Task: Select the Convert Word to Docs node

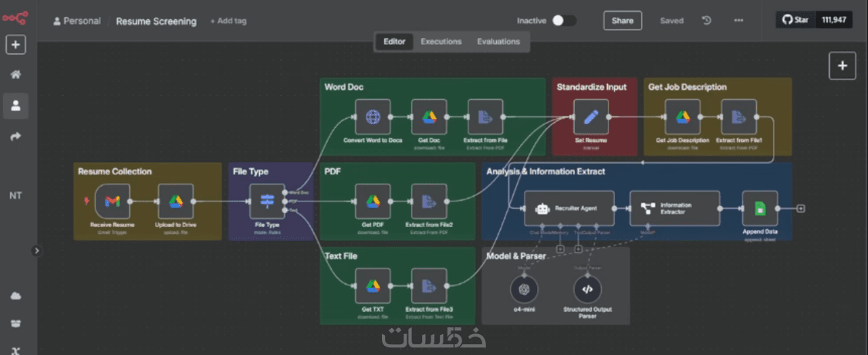Action: (373, 117)
